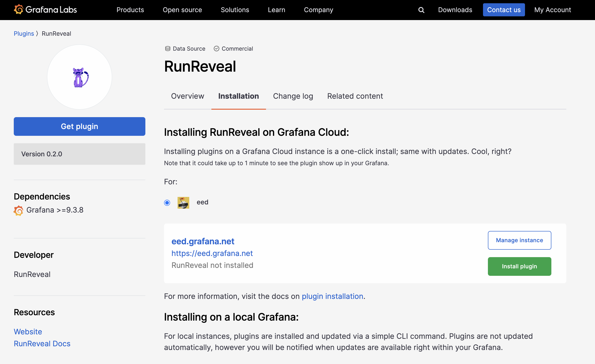
Task: Click the Commercial checkmark badge icon
Action: point(216,49)
